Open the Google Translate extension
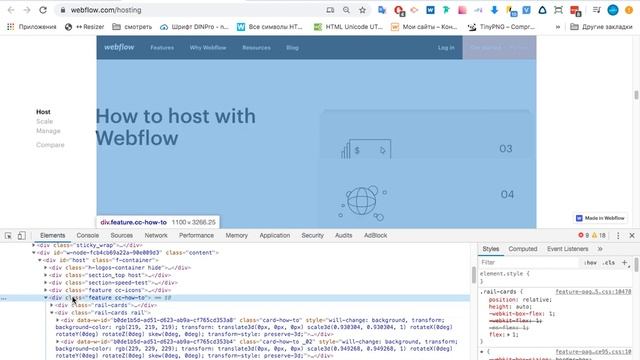Screen dimensions: 640x360 pos(382,10)
